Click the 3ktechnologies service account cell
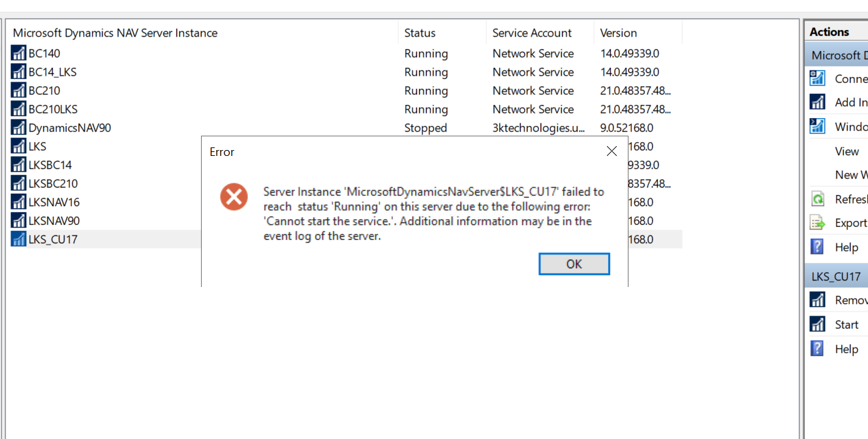 [539, 128]
